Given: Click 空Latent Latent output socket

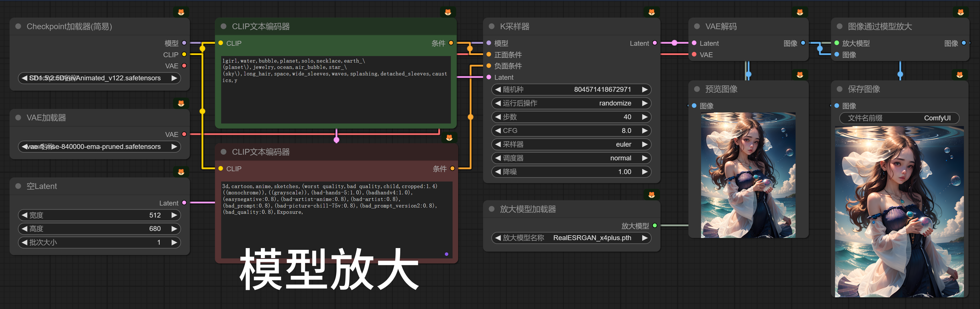Looking at the screenshot, I should [184, 203].
